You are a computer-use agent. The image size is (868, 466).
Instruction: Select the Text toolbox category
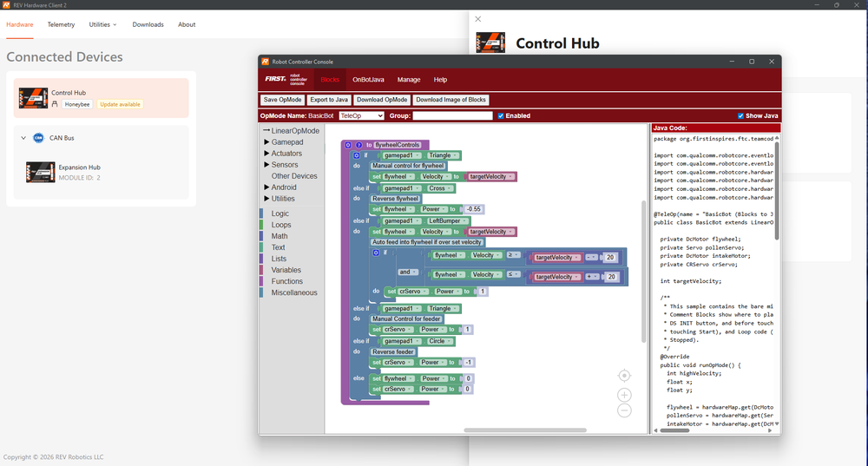pyautogui.click(x=278, y=247)
